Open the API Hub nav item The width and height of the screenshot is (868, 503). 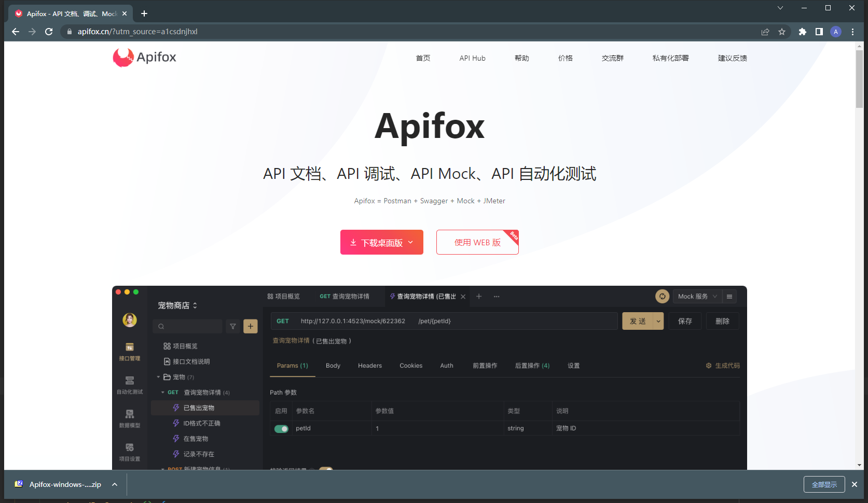[472, 58]
